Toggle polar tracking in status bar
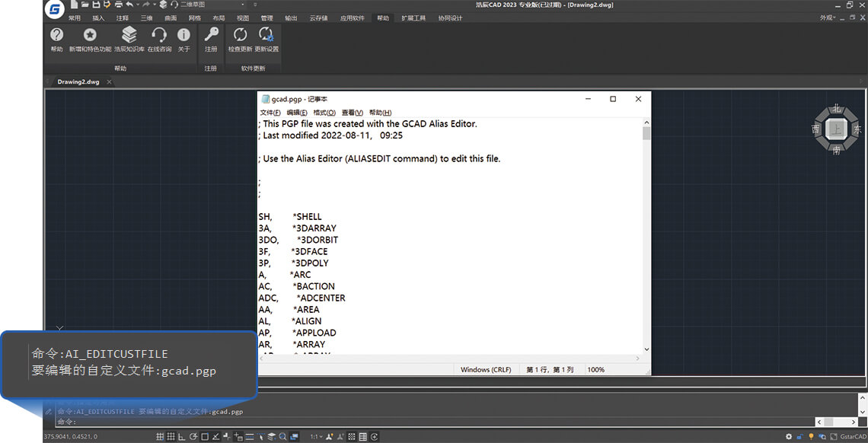The width and height of the screenshot is (868, 443). coord(193,436)
